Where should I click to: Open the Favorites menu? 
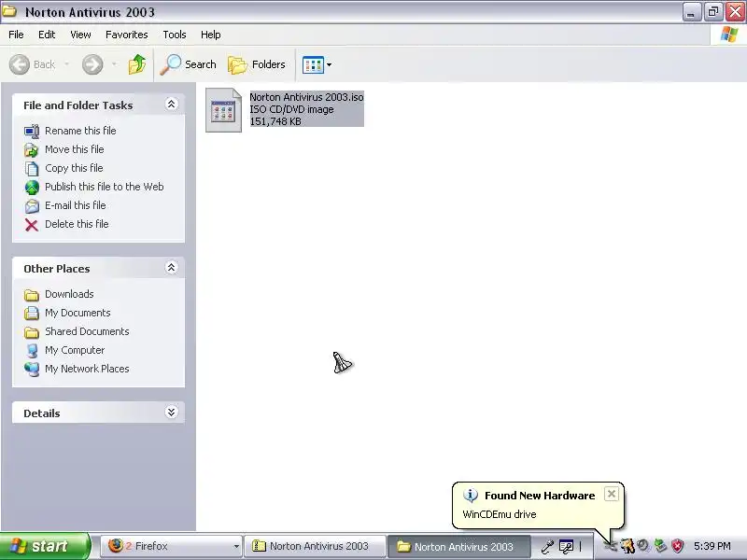click(x=127, y=35)
